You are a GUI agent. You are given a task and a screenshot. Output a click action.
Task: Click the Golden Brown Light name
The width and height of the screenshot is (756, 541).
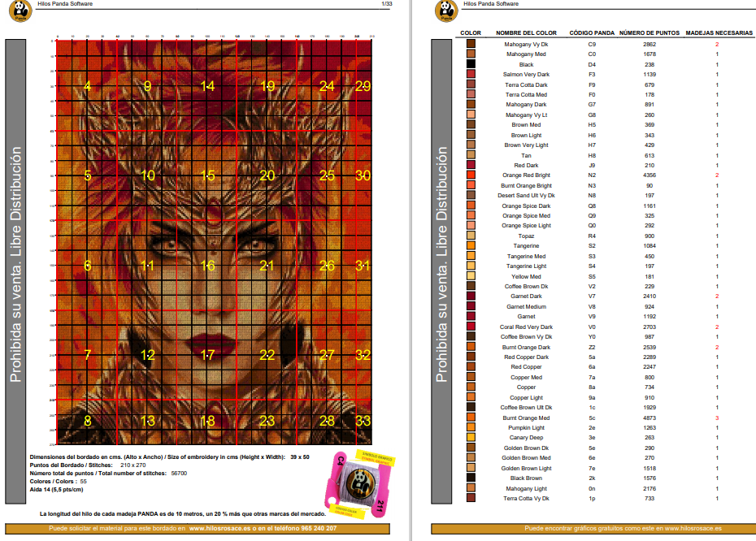526,468
